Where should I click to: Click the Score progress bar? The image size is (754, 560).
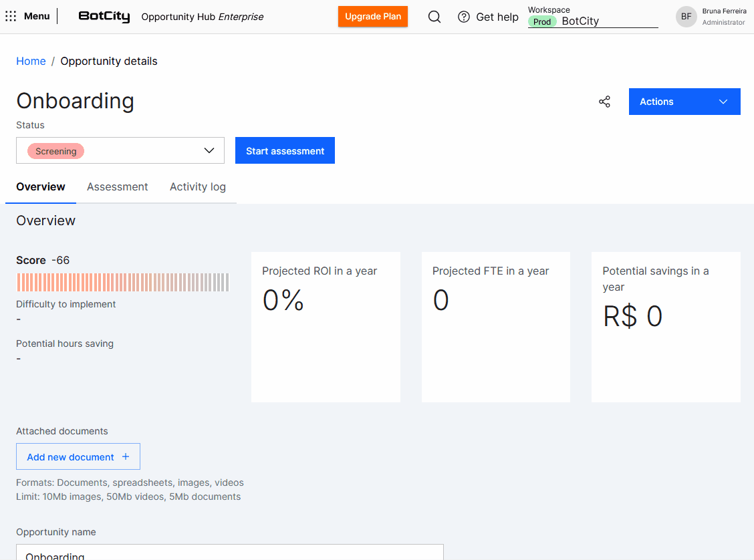click(x=122, y=282)
